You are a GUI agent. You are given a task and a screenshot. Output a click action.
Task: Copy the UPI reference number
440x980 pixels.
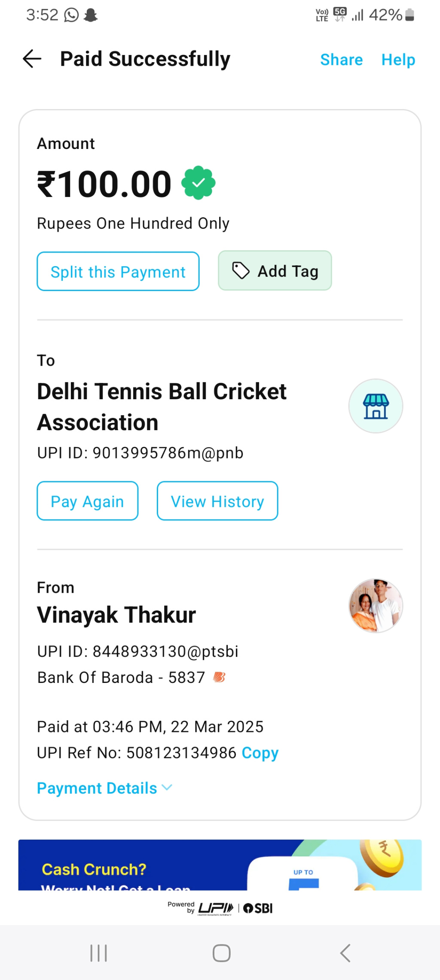tap(260, 753)
